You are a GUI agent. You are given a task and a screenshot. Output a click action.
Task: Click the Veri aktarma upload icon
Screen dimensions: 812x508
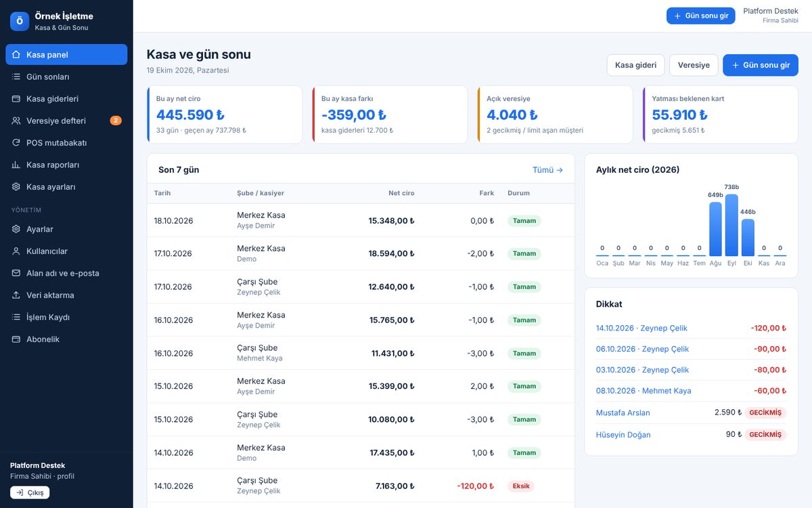point(16,295)
